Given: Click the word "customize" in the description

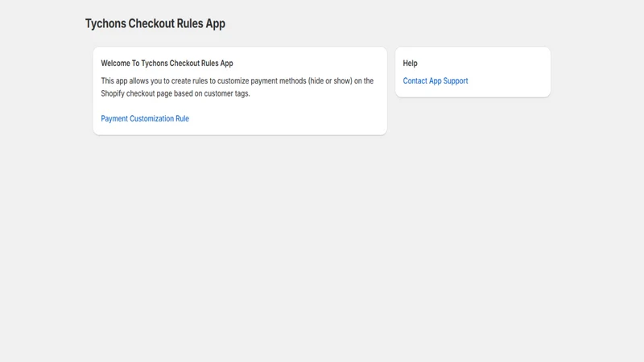Looking at the screenshot, I should [x=233, y=81].
